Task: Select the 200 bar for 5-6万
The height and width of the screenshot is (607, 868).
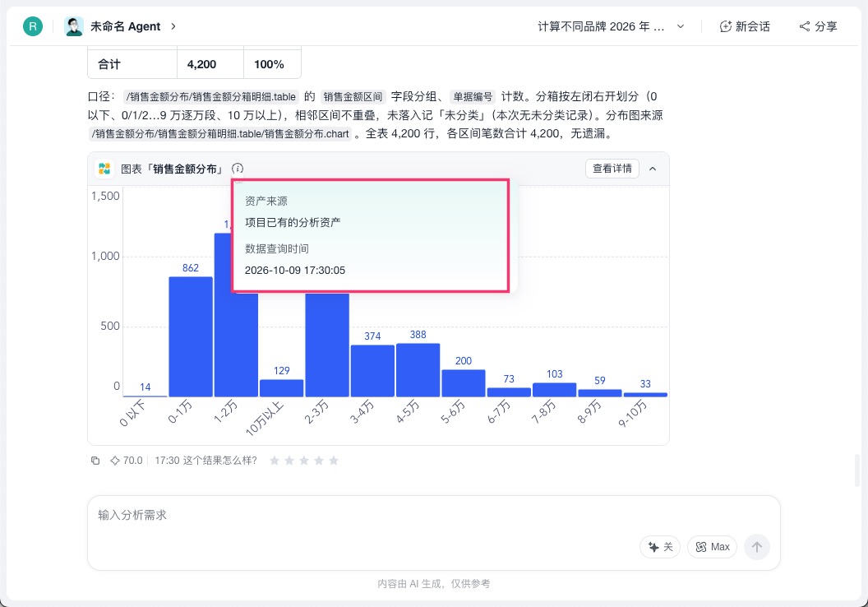Action: coord(464,382)
